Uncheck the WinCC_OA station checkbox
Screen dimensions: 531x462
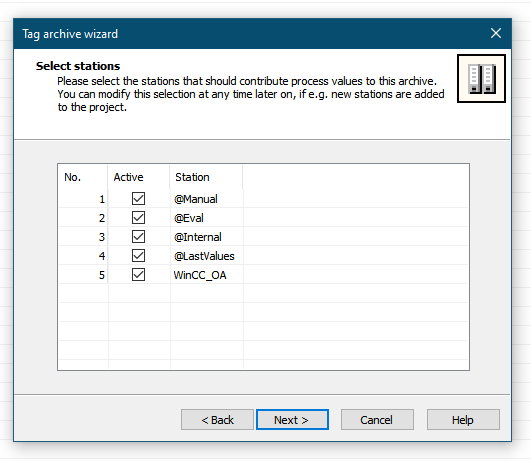(138, 274)
